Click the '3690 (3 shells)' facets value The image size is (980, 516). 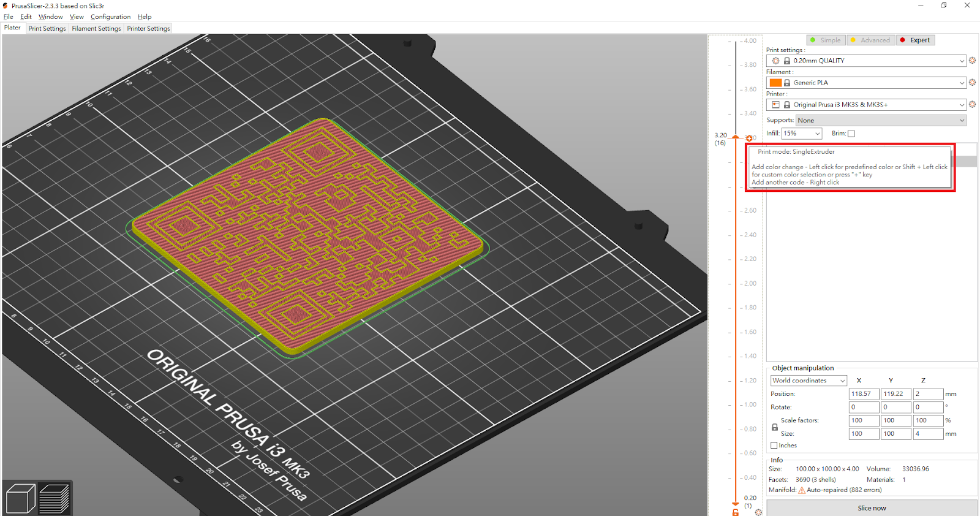point(816,480)
